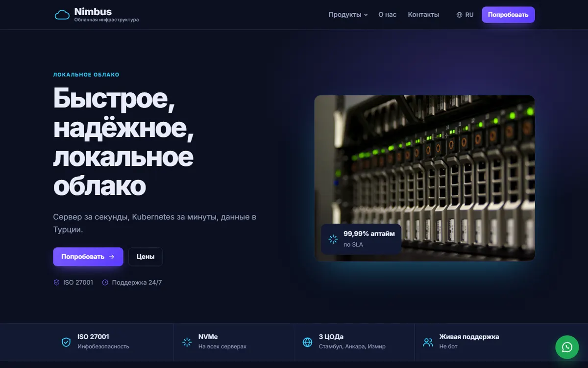Click the clock icon beside Поддержка 24/7

105,282
